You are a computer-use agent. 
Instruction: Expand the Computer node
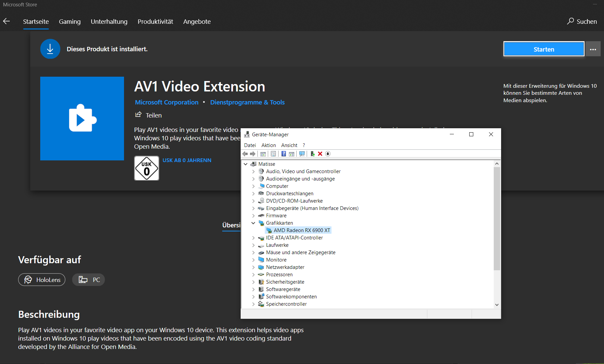(x=253, y=186)
